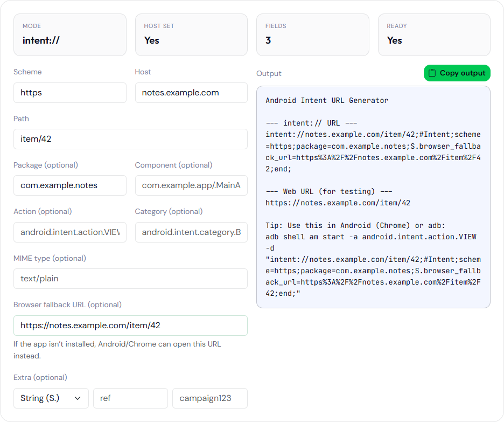Click the extra key field ref
Screen dimensions: 504x422
coord(130,398)
